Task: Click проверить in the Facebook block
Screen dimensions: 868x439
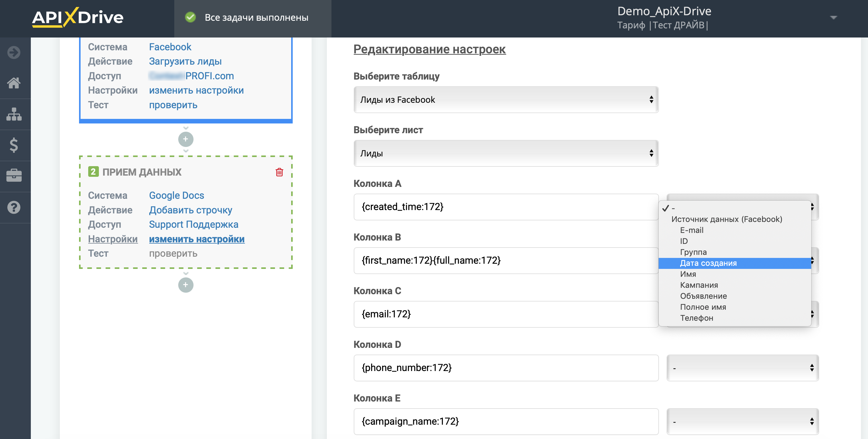Action: [173, 105]
